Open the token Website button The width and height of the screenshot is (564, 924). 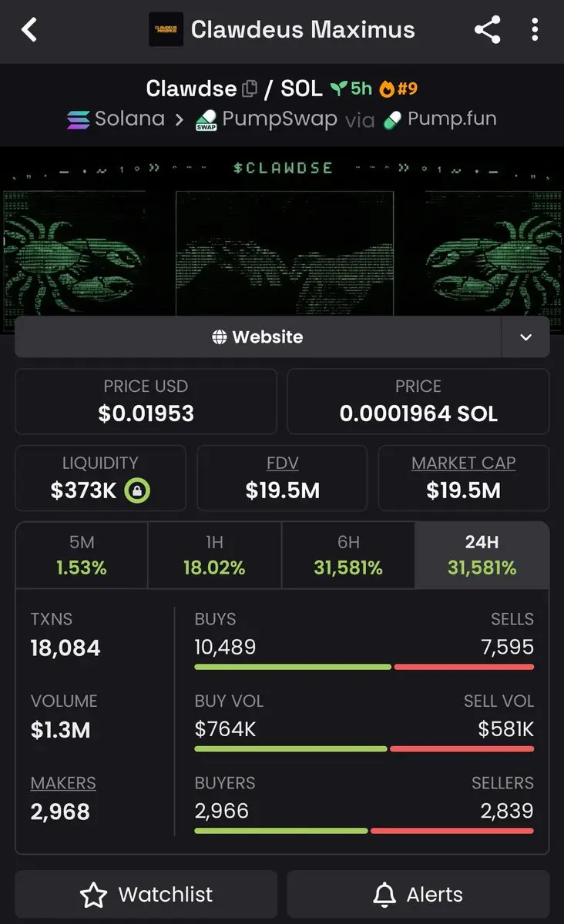pyautogui.click(x=258, y=337)
